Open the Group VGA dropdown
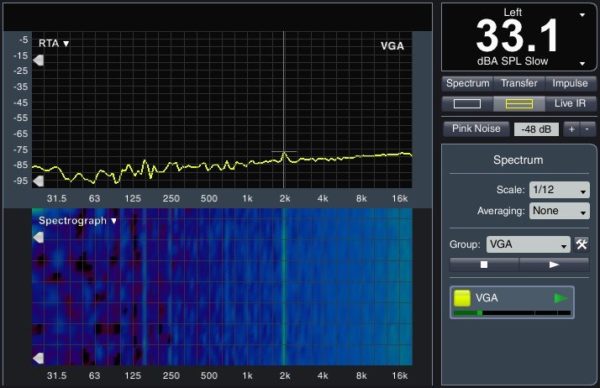The image size is (600, 388). click(528, 245)
